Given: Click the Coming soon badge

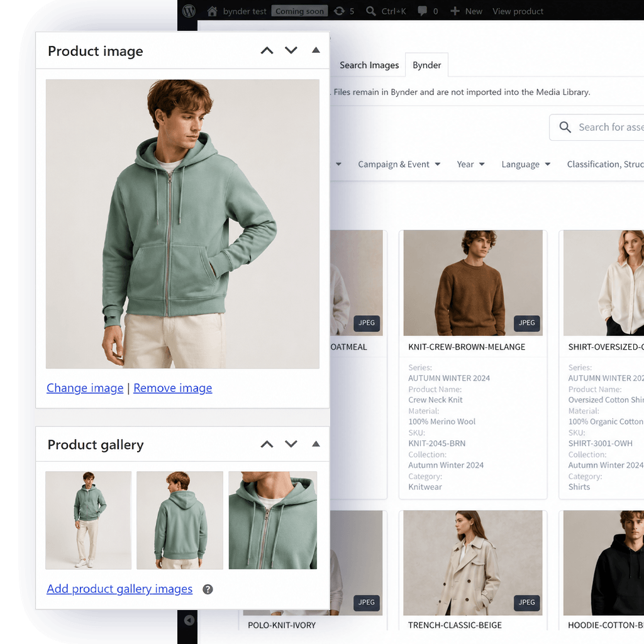Looking at the screenshot, I should (299, 11).
